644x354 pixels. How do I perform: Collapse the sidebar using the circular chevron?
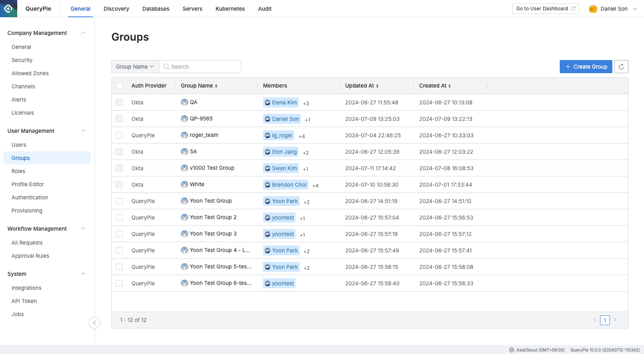point(95,323)
